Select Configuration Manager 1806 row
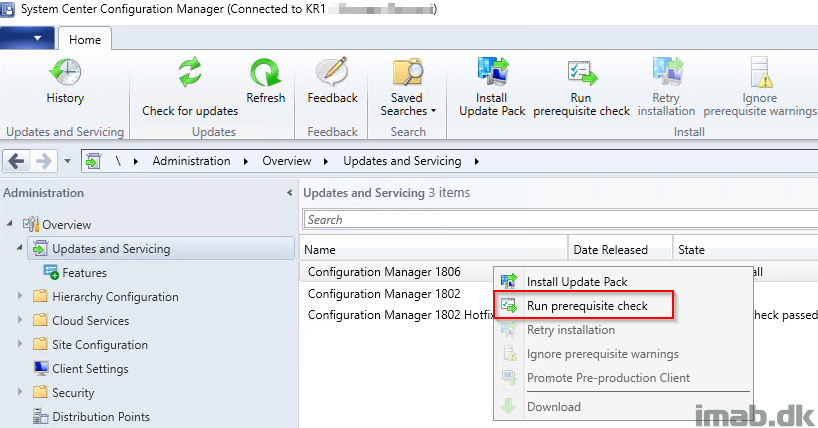Image resolution: width=818 pixels, height=428 pixels. tap(396, 272)
